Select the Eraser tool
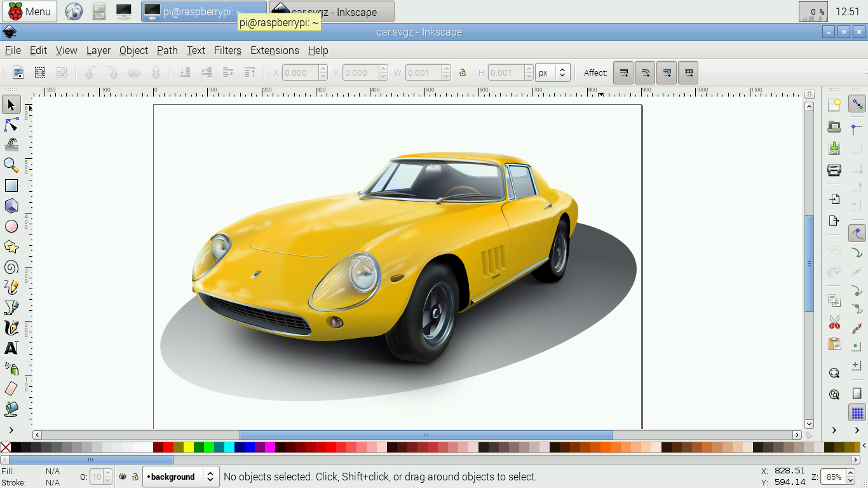 pos(11,390)
